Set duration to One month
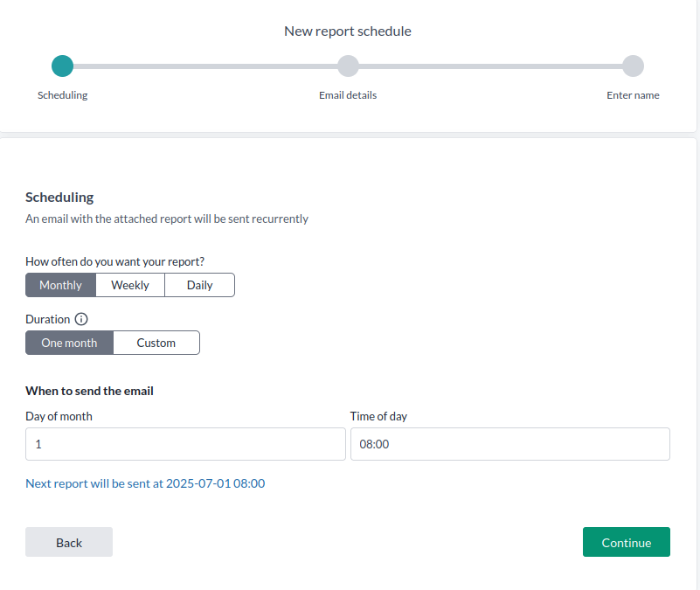 (x=69, y=343)
